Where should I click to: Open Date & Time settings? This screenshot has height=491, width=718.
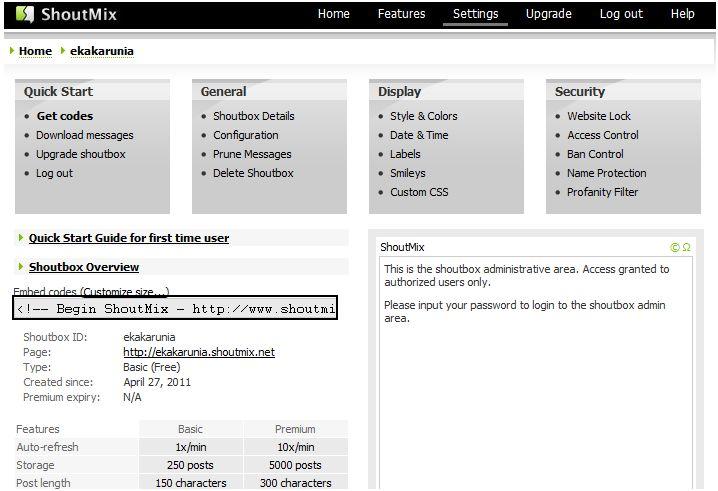click(419, 135)
